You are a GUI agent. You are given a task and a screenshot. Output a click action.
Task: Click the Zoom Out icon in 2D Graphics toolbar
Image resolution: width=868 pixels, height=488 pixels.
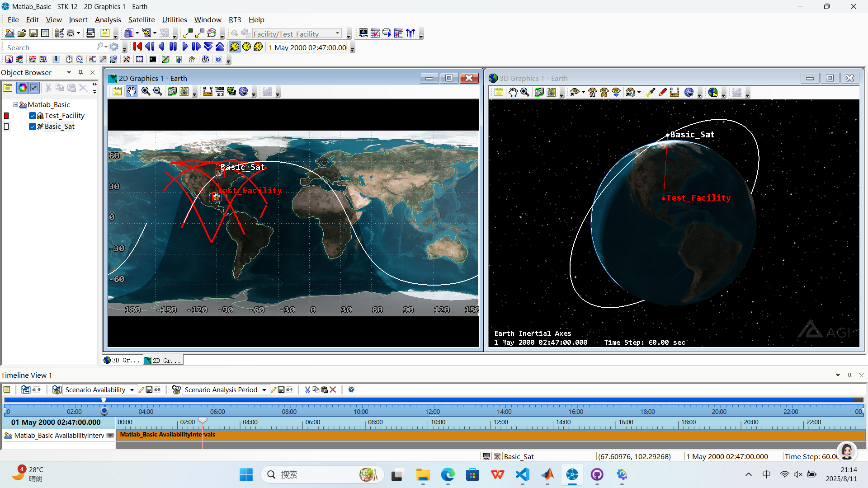(158, 92)
